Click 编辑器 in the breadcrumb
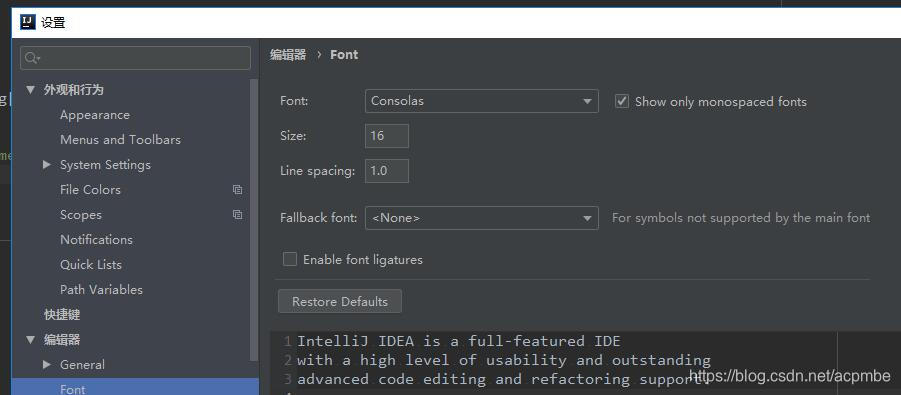The height and width of the screenshot is (395, 901). (x=288, y=55)
